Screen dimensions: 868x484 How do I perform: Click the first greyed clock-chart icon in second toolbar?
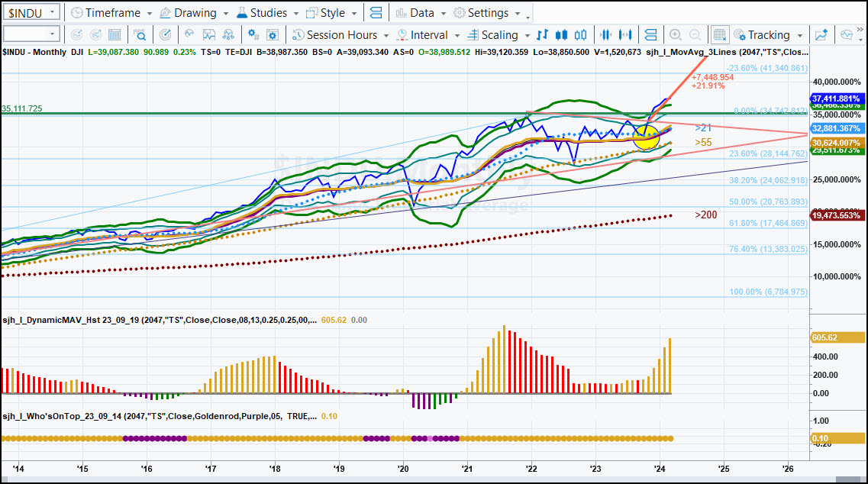(x=76, y=35)
